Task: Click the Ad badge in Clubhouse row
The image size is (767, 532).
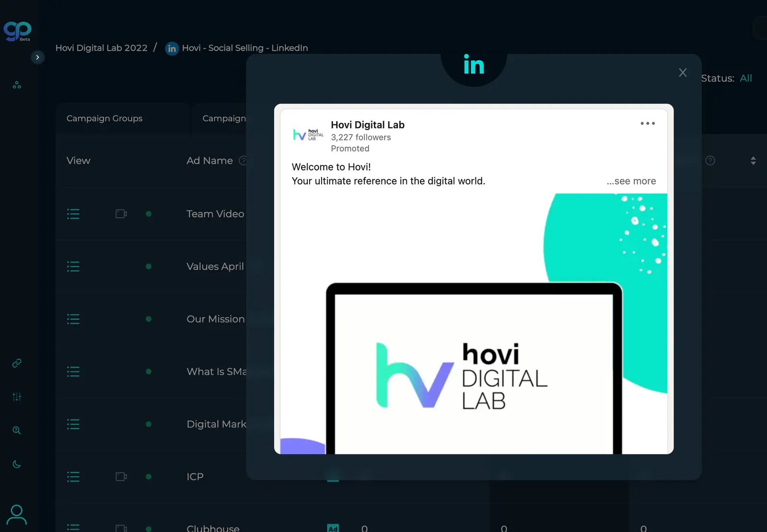Action: coord(333,528)
